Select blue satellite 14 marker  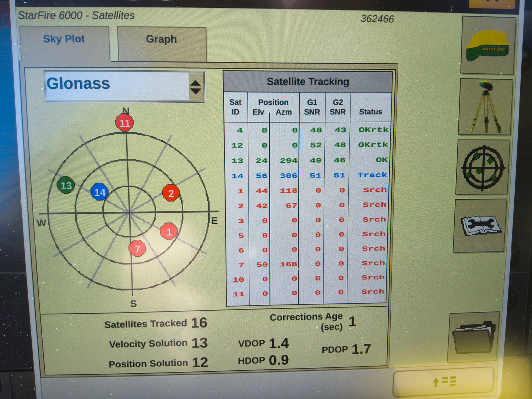99,192
